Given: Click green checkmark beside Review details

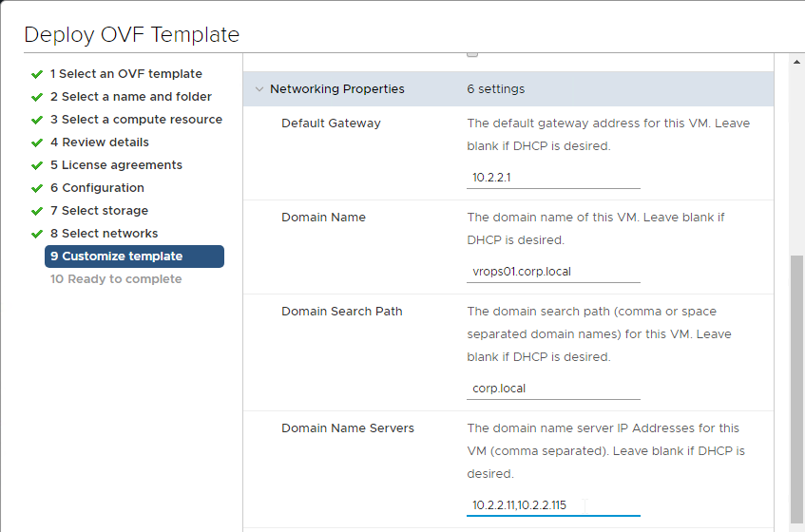Looking at the screenshot, I should [x=37, y=142].
